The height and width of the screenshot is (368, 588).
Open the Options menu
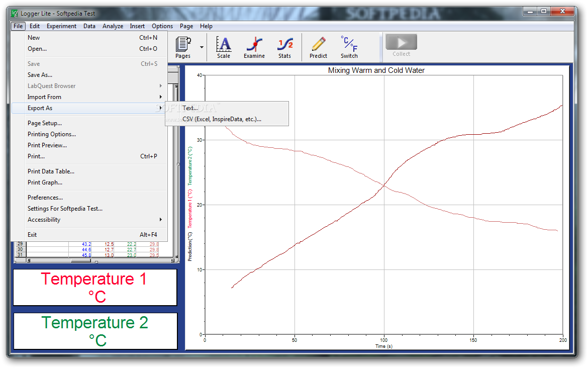[x=162, y=26]
